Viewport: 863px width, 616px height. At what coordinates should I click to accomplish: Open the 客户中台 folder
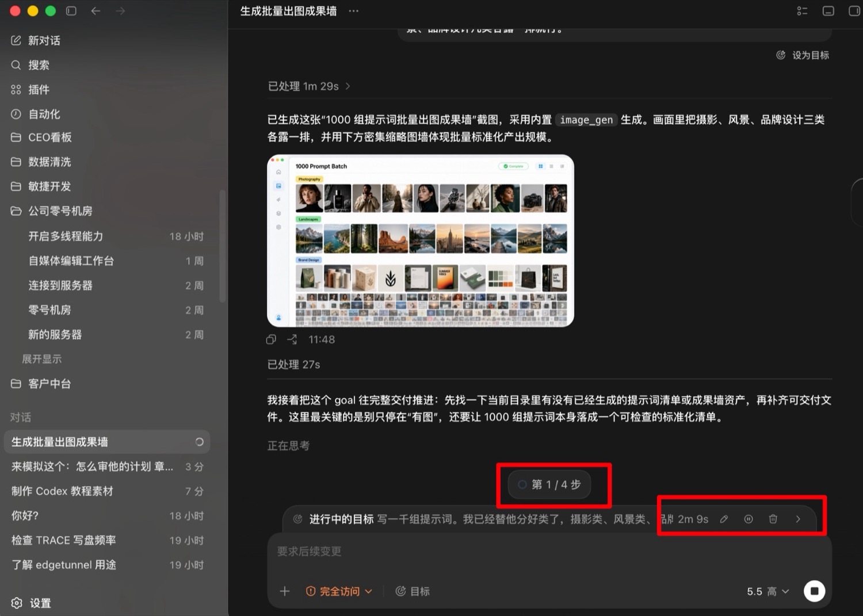coord(41,384)
